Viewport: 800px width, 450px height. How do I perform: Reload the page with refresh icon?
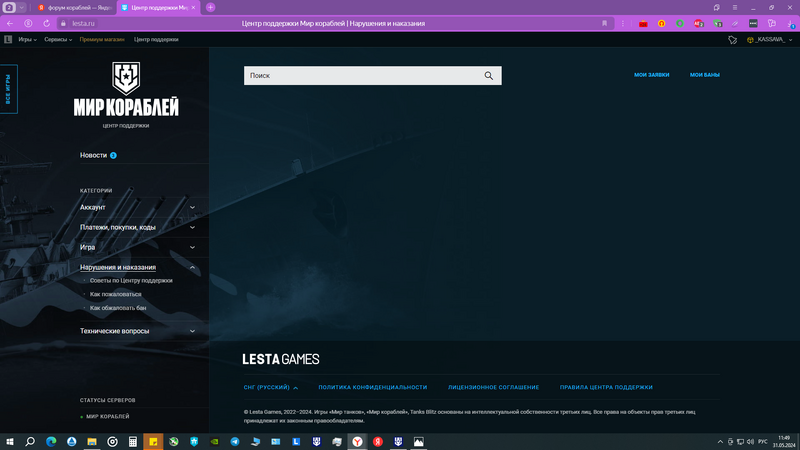[x=46, y=23]
